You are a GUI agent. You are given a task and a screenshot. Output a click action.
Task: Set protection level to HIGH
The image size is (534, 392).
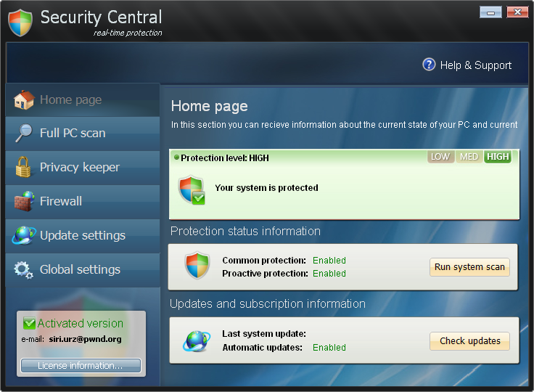click(498, 157)
